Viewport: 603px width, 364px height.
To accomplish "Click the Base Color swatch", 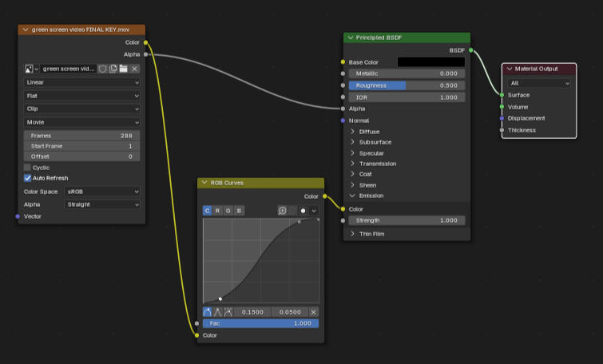I will coord(430,61).
